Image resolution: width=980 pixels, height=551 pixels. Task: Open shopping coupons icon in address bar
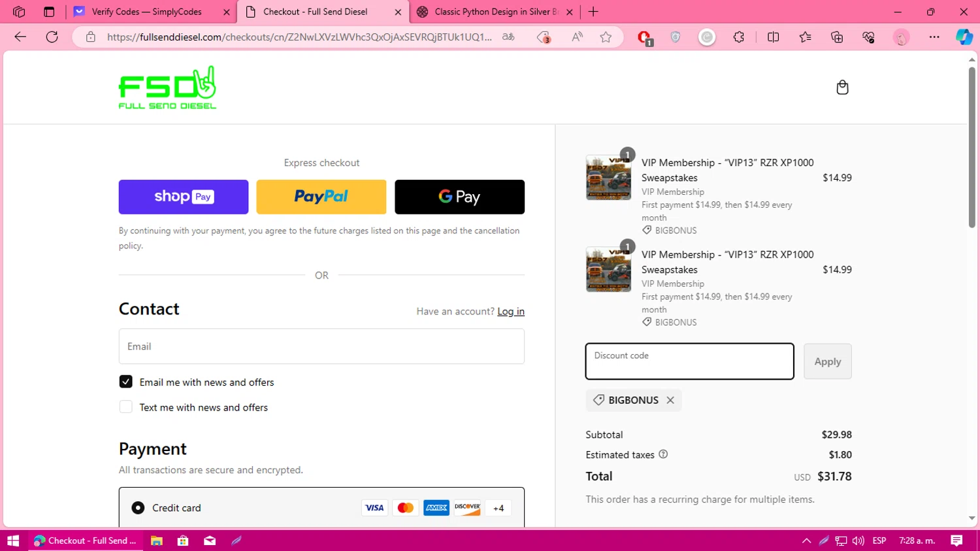(x=544, y=37)
